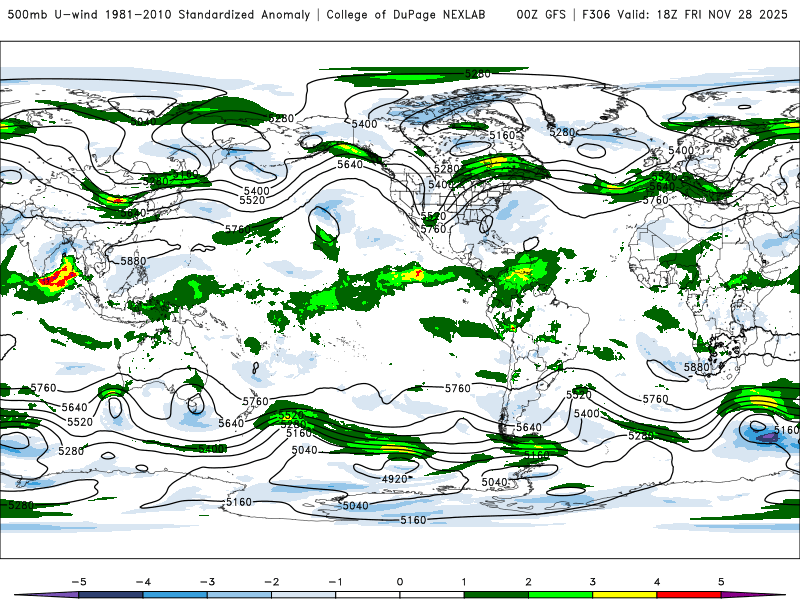This screenshot has width=800, height=600.
Task: Click the purple negative anomaly core near '5160' southeast of Africa
Action: point(765,437)
